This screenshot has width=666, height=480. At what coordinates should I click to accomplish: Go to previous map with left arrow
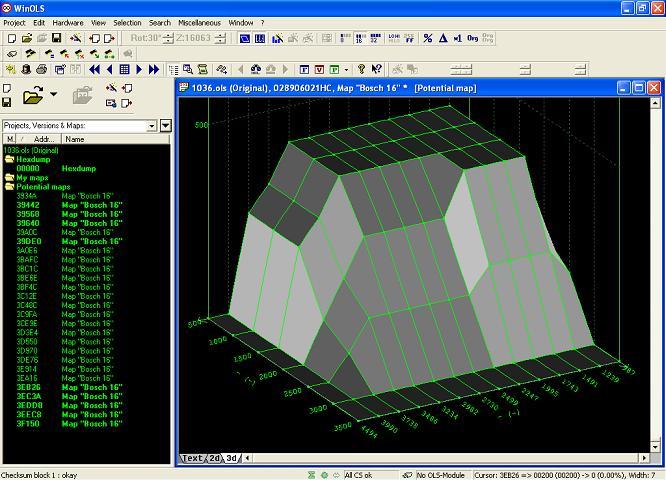(x=110, y=69)
